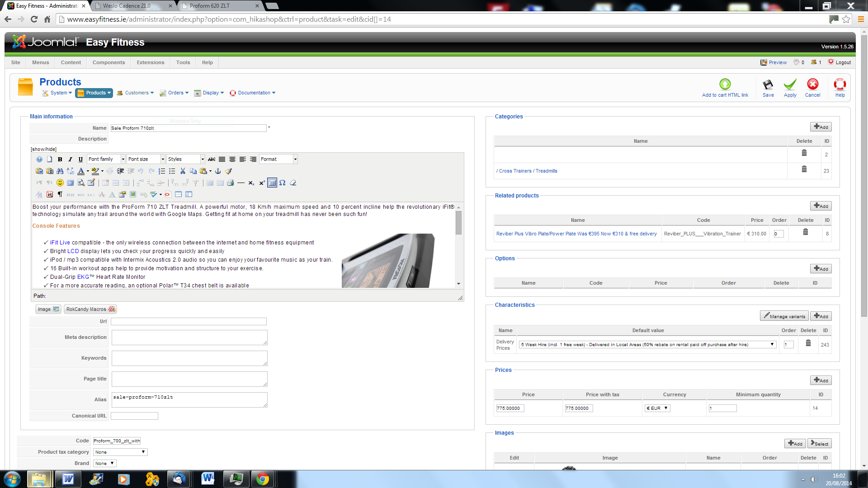Viewport: 868px width, 488px height.
Task: Click the cut scissors icon
Action: tap(183, 171)
